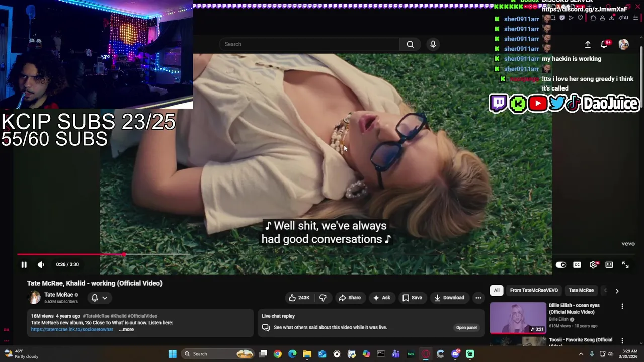
Task: Toggle closed captions CC button
Action: pyautogui.click(x=577, y=265)
